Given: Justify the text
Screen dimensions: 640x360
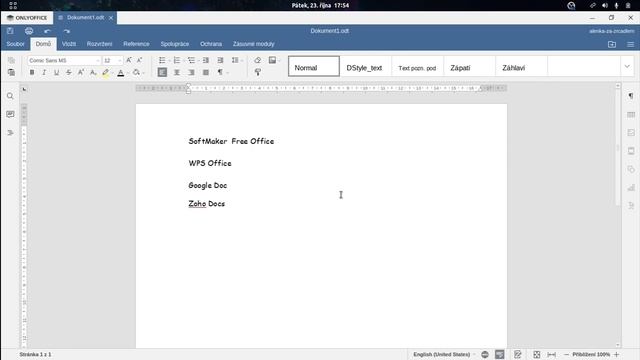Looking at the screenshot, I should click(x=206, y=72).
